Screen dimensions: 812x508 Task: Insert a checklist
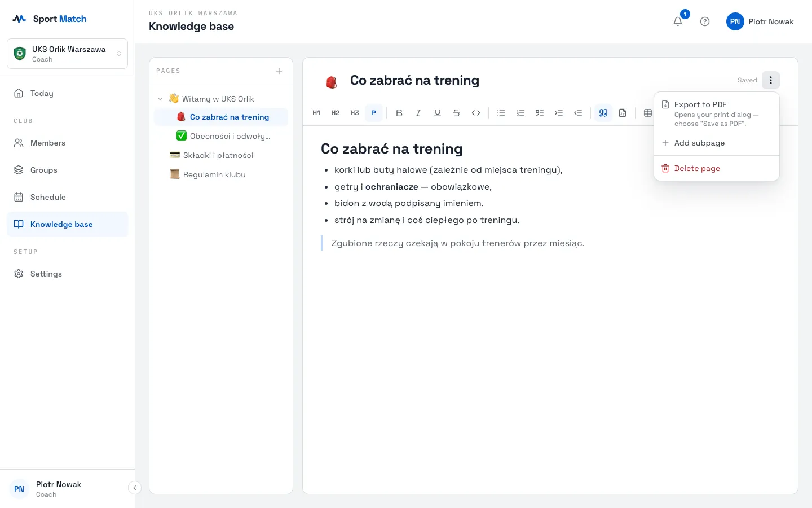click(540, 113)
